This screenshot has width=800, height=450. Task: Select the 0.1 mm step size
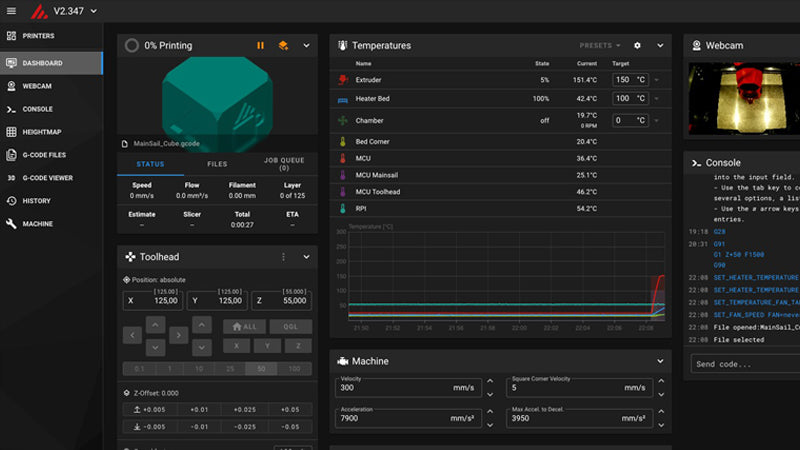point(139,369)
